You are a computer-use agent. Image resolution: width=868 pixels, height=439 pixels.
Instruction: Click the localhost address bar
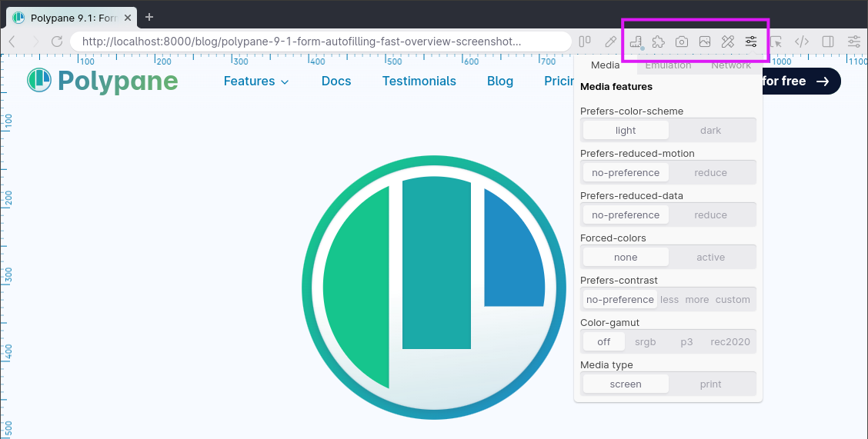coord(321,42)
